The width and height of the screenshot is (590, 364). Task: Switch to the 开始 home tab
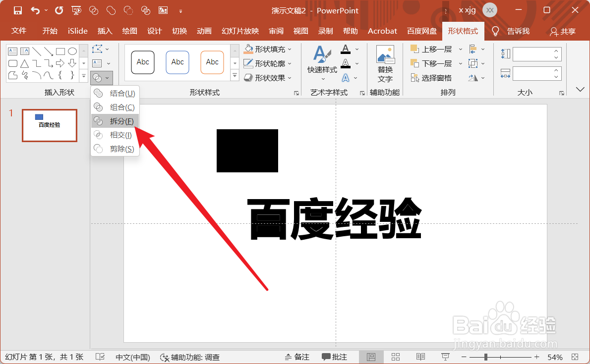click(x=50, y=31)
